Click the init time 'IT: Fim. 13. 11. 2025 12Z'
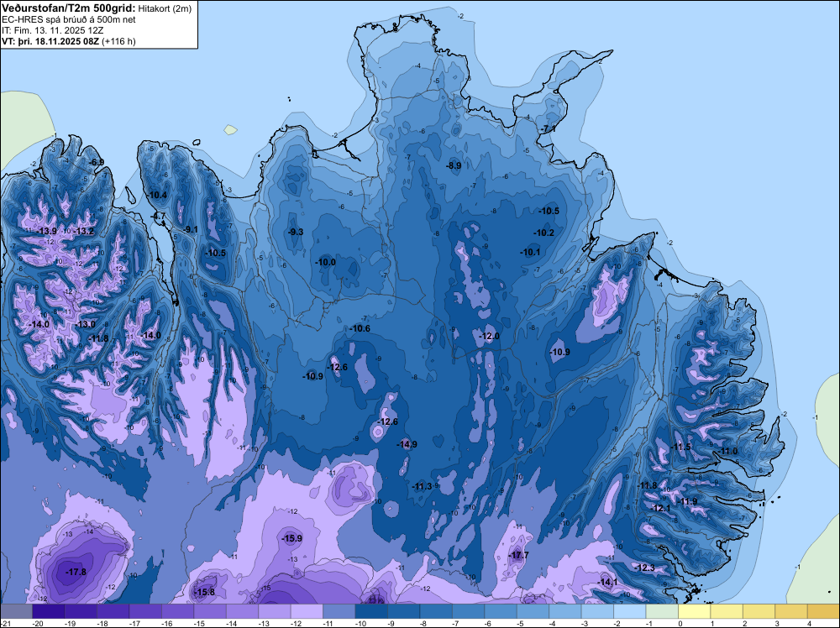This screenshot has height=628, width=840. coord(52,30)
